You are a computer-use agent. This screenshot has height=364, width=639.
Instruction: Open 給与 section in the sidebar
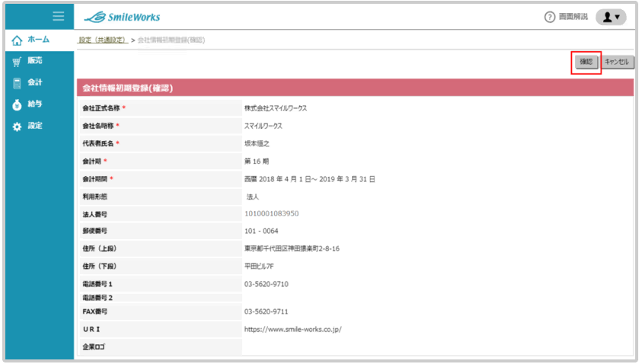click(35, 104)
